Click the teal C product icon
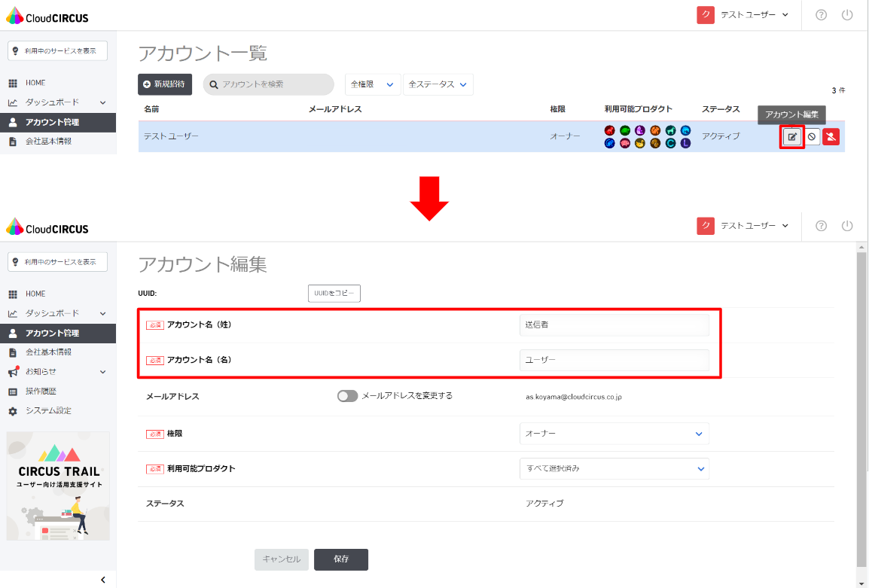Viewport: 869px width, 588px height. [x=670, y=144]
